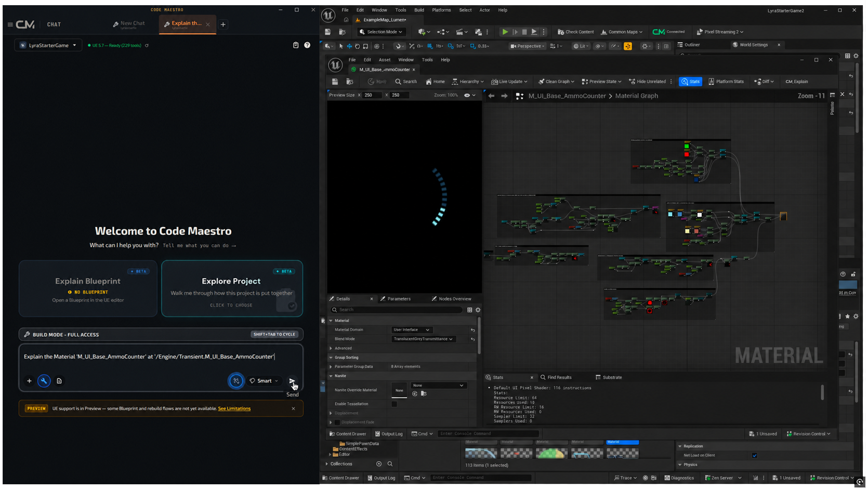Screen dimensions: 868x489
Task: Click Details panel settings gear icon
Action: pos(478,310)
